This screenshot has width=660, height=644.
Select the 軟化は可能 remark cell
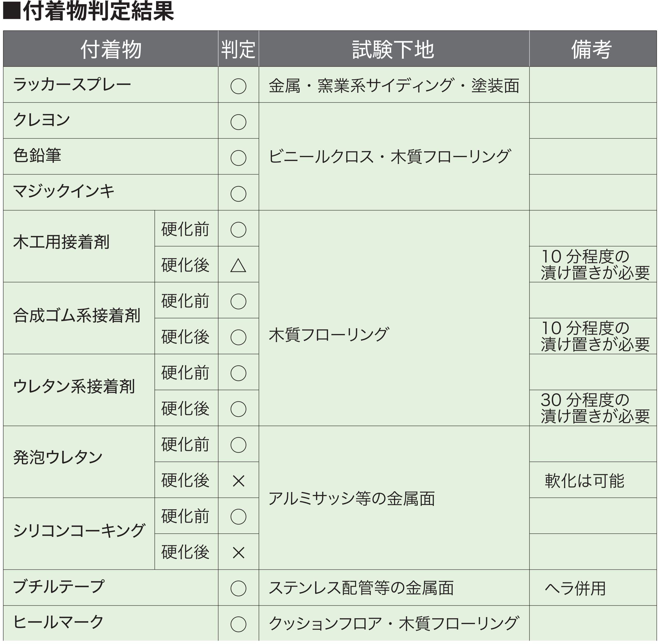pos(584,481)
